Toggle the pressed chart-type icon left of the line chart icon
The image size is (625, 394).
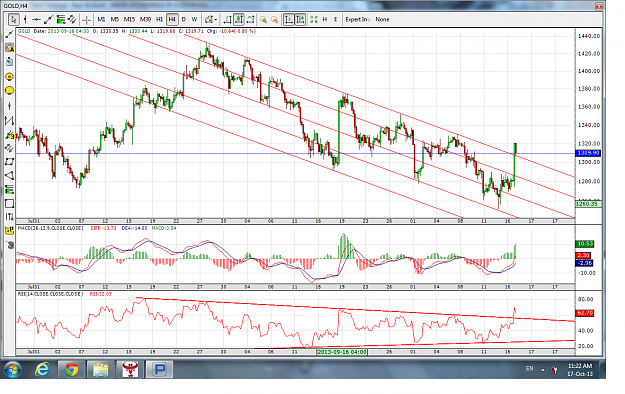(239, 19)
